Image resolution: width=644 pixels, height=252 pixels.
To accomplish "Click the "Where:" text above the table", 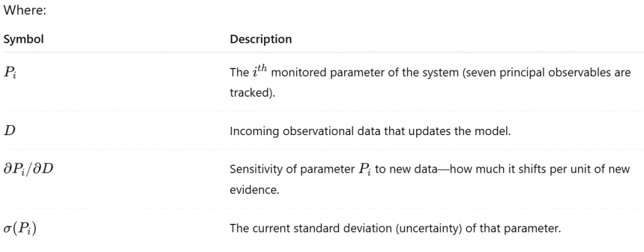I will (x=22, y=11).
